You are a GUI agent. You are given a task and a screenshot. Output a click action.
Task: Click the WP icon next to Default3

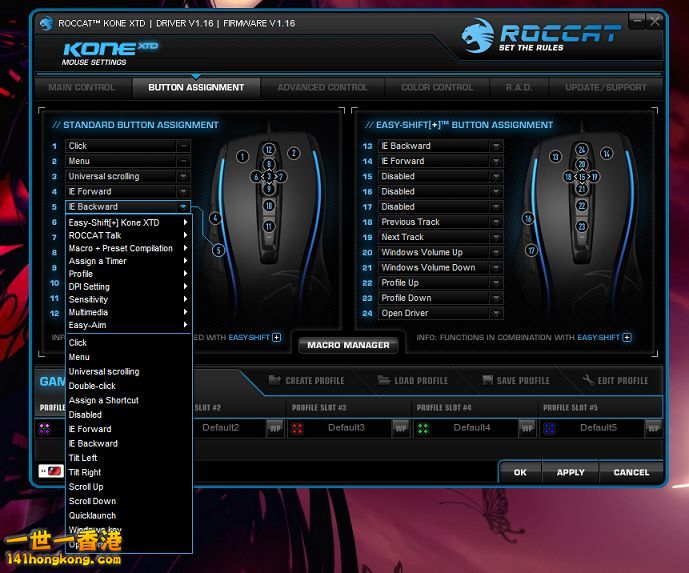pyautogui.click(x=401, y=428)
